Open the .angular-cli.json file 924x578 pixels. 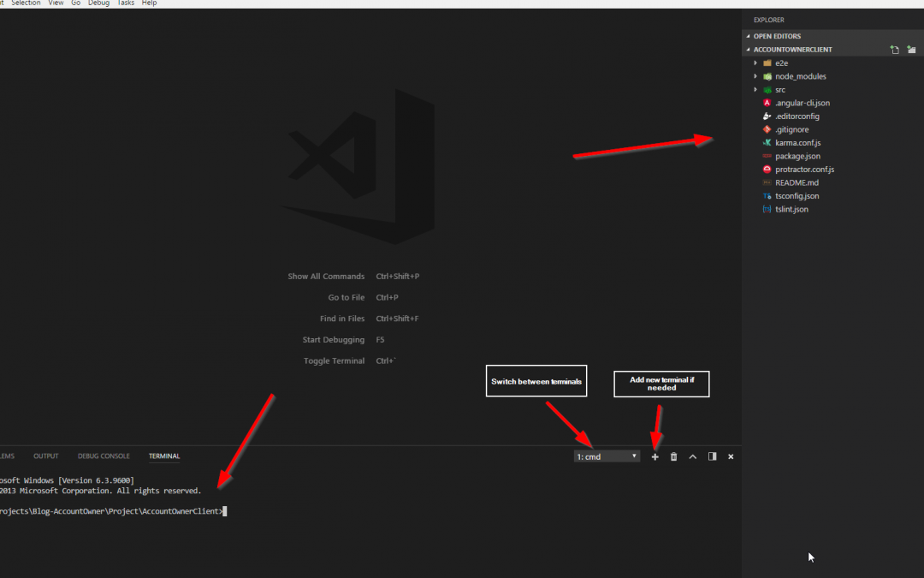click(802, 103)
